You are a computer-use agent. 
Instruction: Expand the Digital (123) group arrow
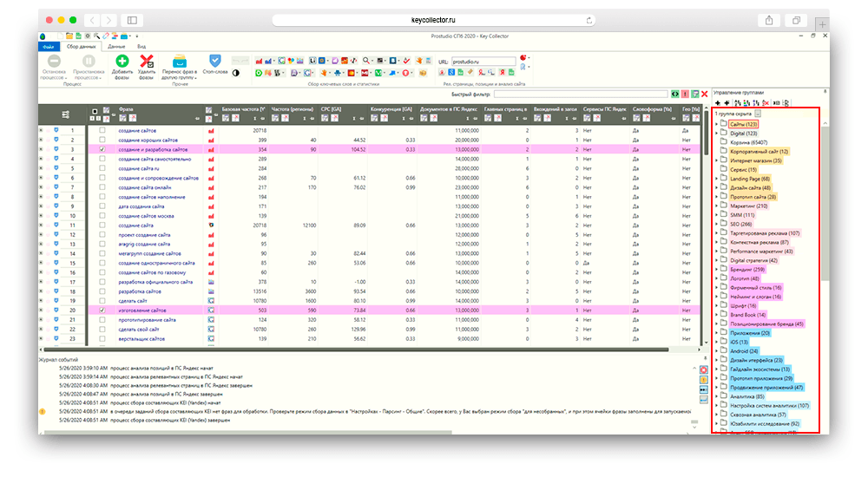[x=716, y=134]
